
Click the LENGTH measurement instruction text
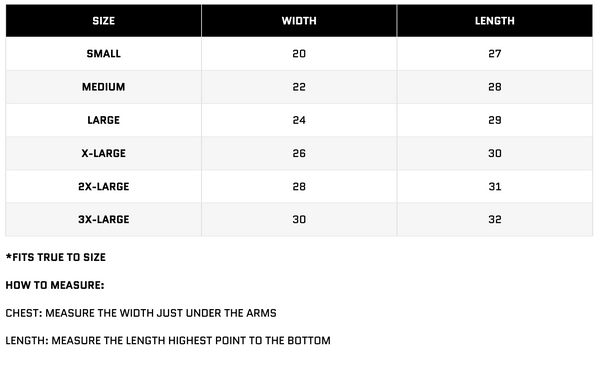[x=168, y=341]
